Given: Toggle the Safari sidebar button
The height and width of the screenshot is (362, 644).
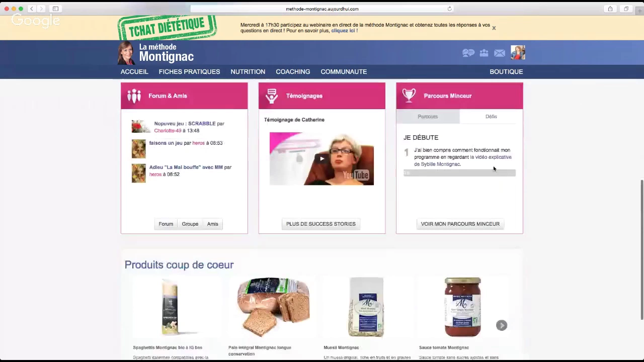Looking at the screenshot, I should [x=55, y=9].
